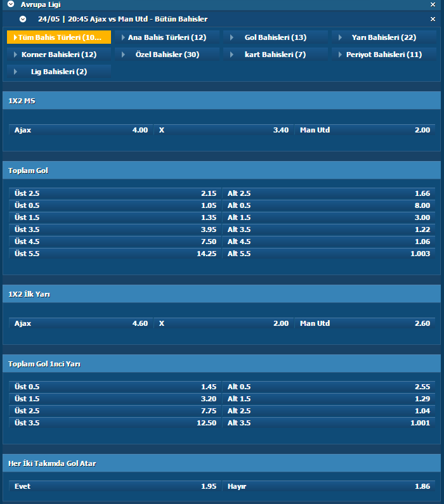Open Periyot Bahisleri (11) tab
This screenshot has width=444, height=504.
pos(384,55)
